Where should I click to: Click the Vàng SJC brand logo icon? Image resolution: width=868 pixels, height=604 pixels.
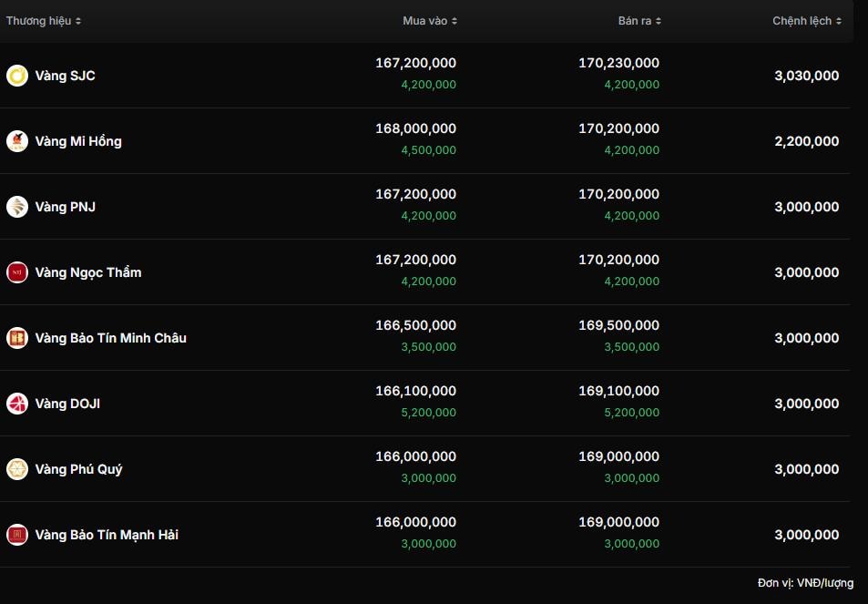pos(17,76)
